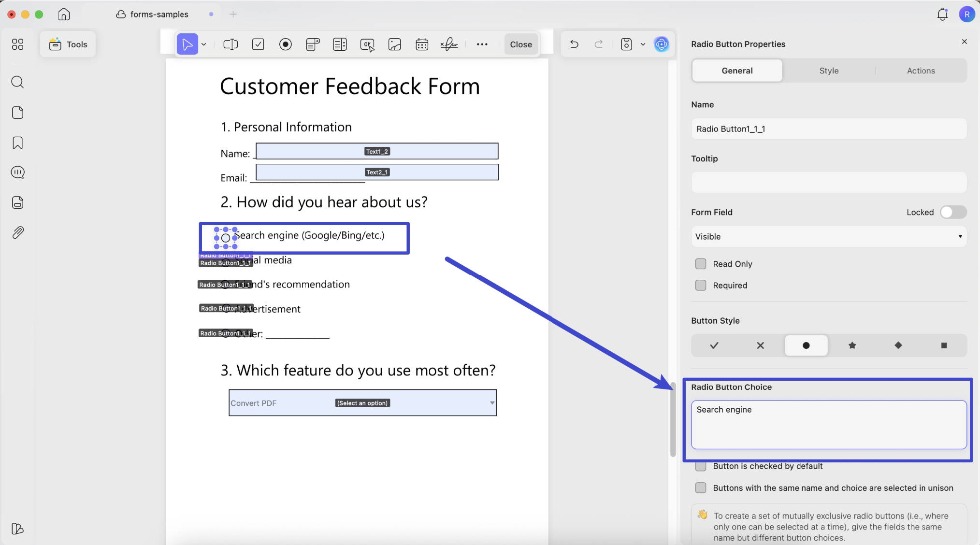Check the Read Only checkbox
980x545 pixels.
pos(701,264)
